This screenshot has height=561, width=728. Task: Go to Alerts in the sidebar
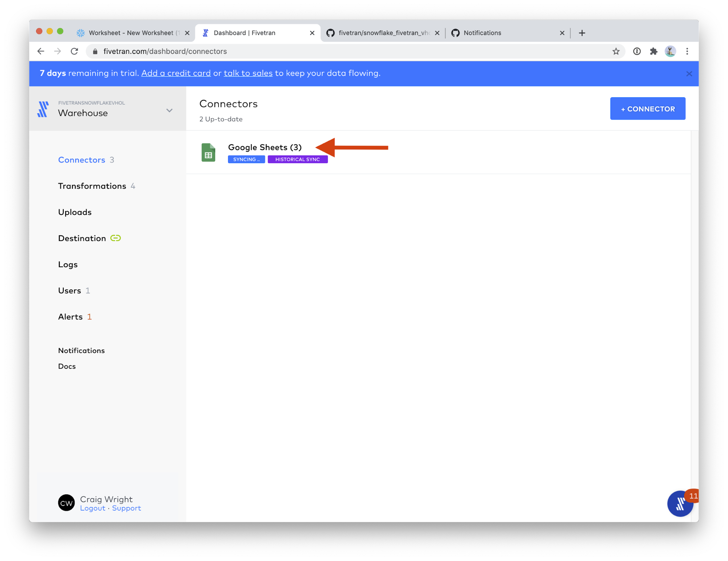71,317
